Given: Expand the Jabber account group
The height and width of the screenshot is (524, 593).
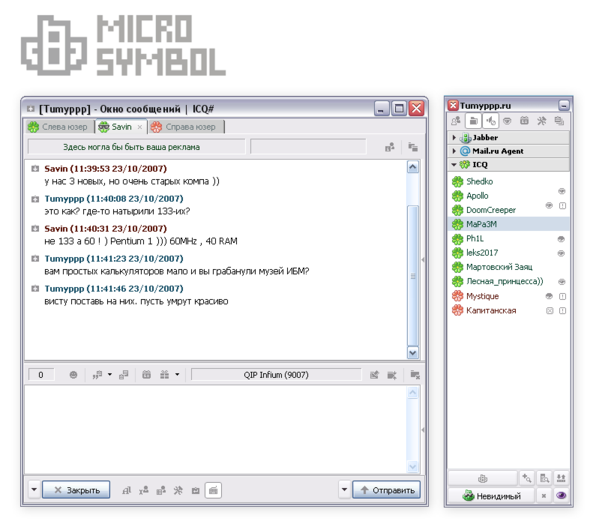Looking at the screenshot, I should (454, 138).
